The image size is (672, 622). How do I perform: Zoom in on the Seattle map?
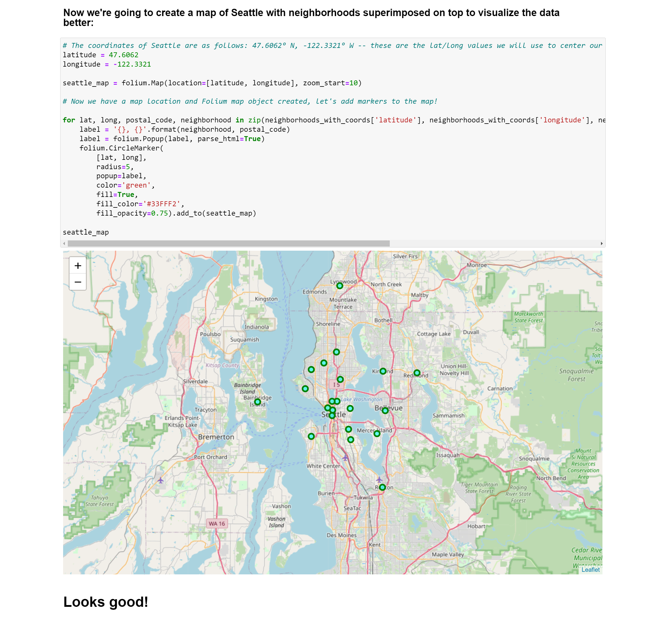pos(78,266)
